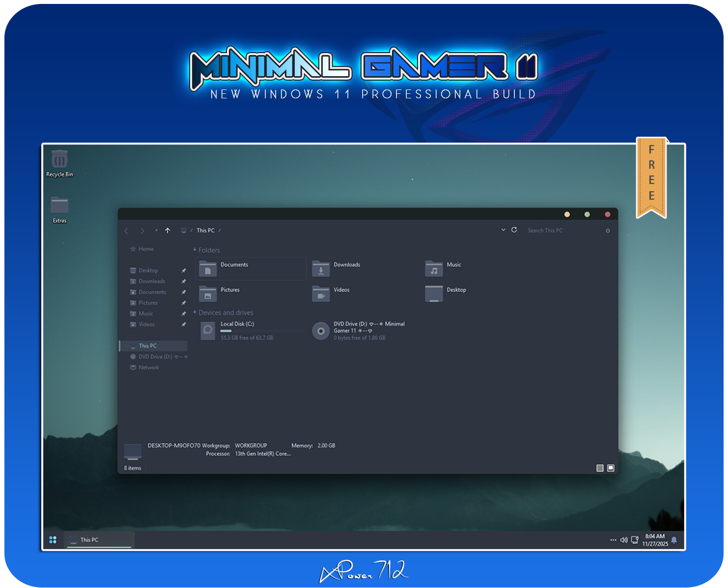
Task: Click the Recycle Bin desktop icon
Action: (x=59, y=161)
